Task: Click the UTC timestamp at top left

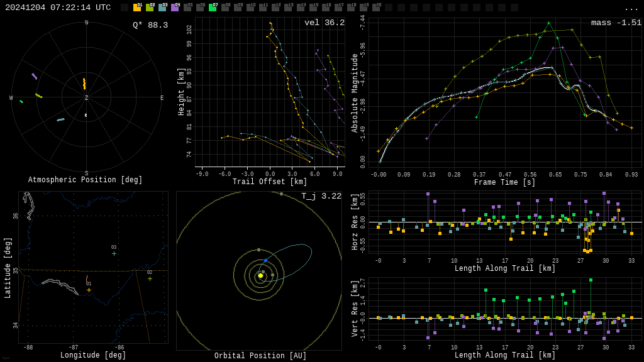Action: [58, 8]
